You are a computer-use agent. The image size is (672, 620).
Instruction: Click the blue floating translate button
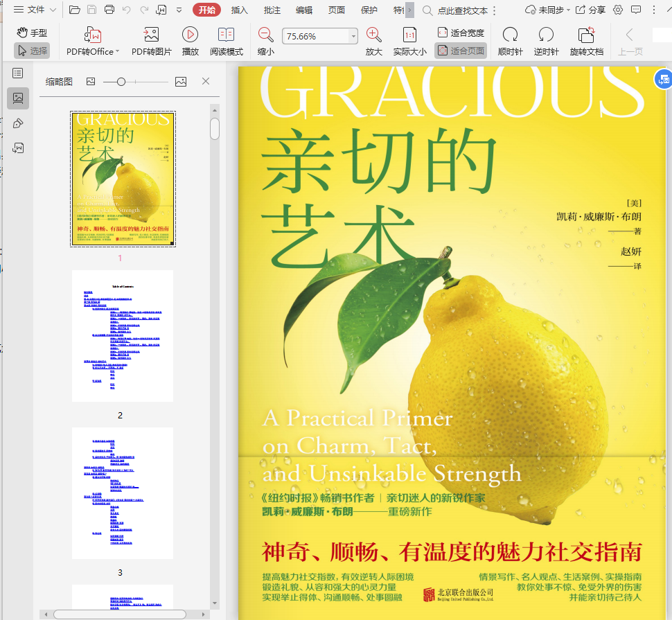(x=664, y=79)
